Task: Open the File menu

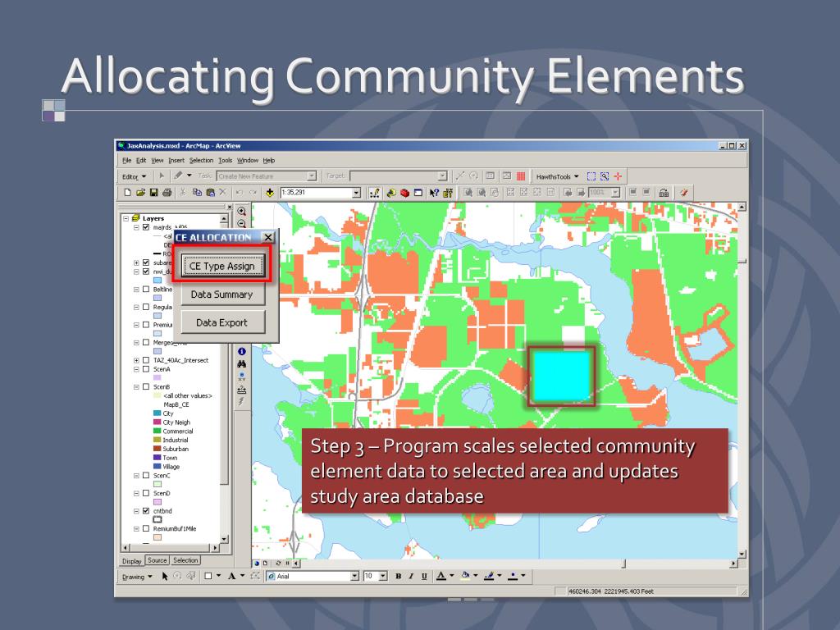Action: pyautogui.click(x=126, y=160)
